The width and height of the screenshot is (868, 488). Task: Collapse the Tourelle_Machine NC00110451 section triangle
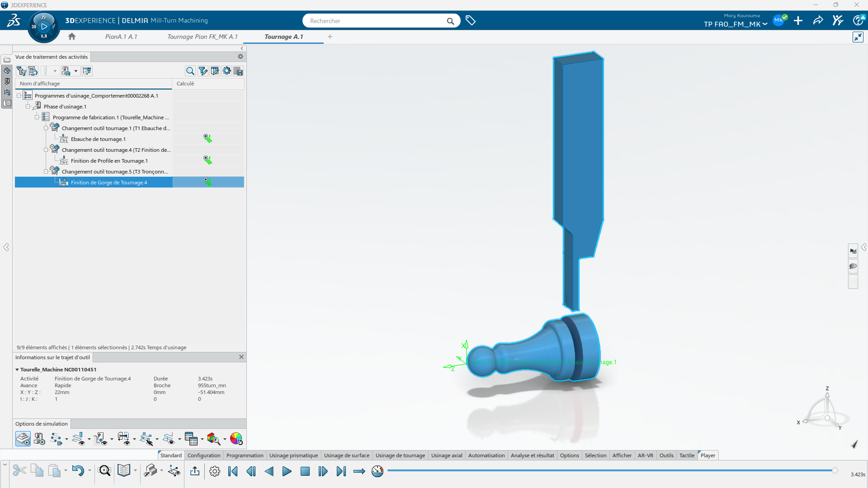17,370
